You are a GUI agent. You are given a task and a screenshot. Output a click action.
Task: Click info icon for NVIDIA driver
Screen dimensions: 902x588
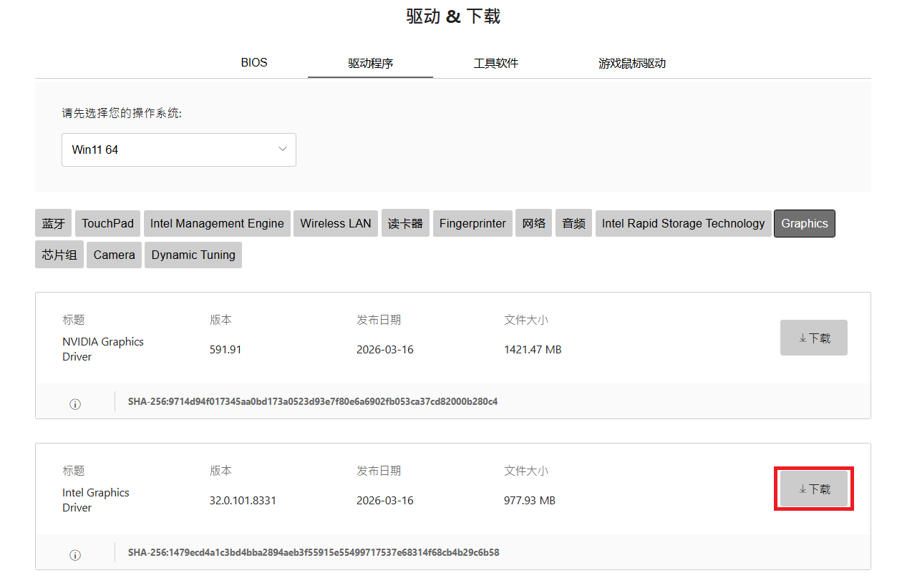75,404
